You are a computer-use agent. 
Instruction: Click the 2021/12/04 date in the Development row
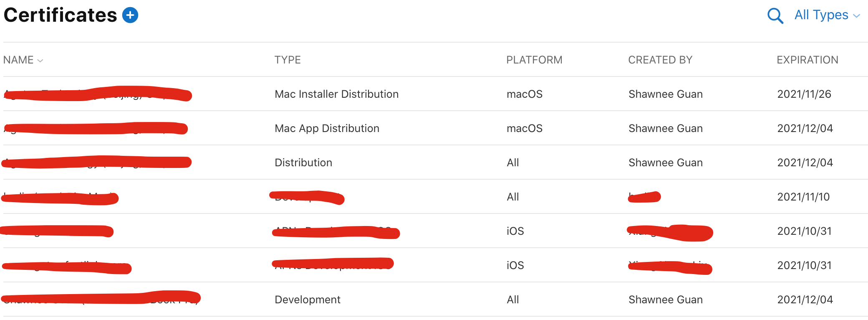(805, 300)
